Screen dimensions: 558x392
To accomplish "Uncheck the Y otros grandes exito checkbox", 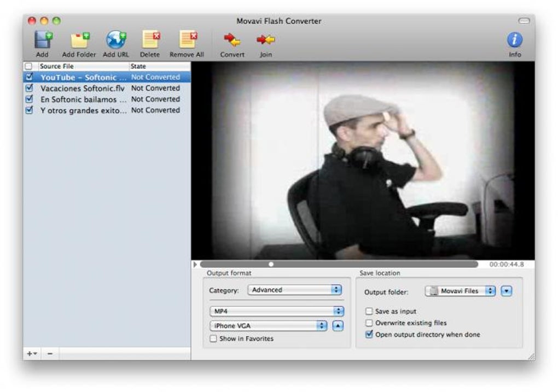I will (x=29, y=110).
